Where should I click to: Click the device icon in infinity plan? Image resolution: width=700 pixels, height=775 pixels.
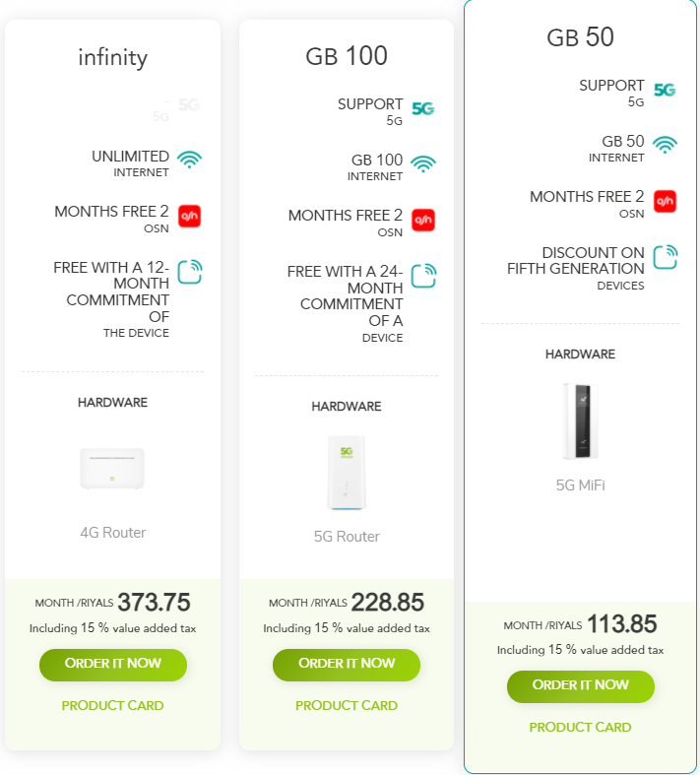click(189, 272)
